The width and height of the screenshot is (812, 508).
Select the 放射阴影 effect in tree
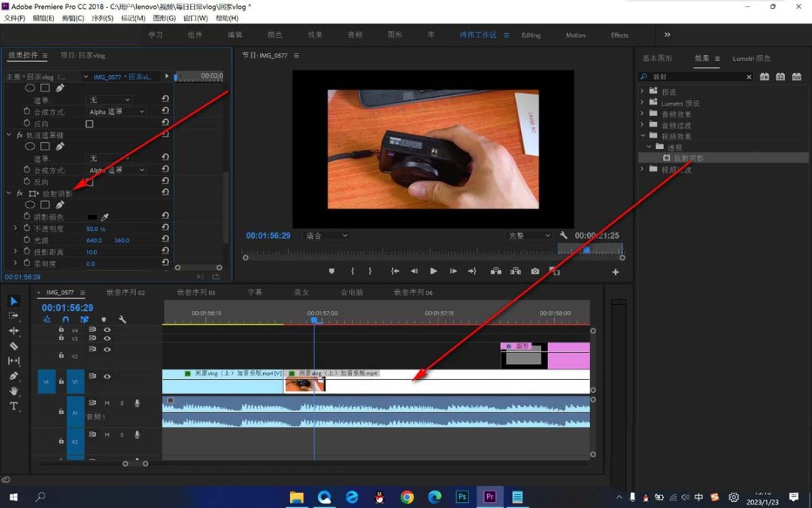pyautogui.click(x=688, y=158)
